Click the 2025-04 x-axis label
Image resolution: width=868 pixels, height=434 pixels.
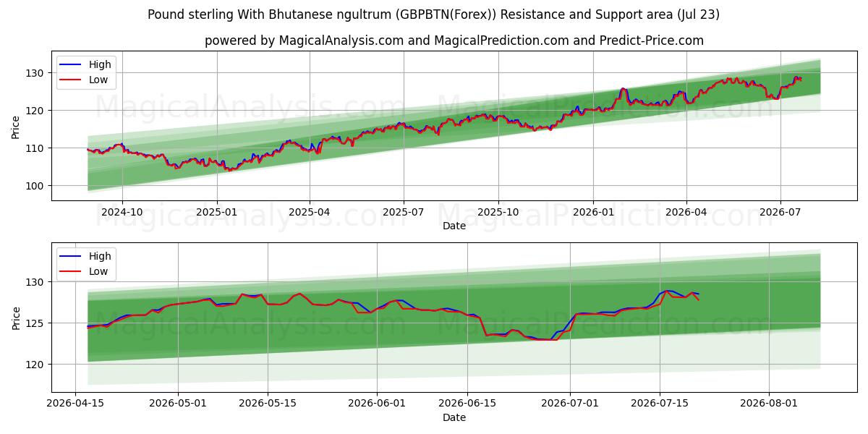coord(310,213)
